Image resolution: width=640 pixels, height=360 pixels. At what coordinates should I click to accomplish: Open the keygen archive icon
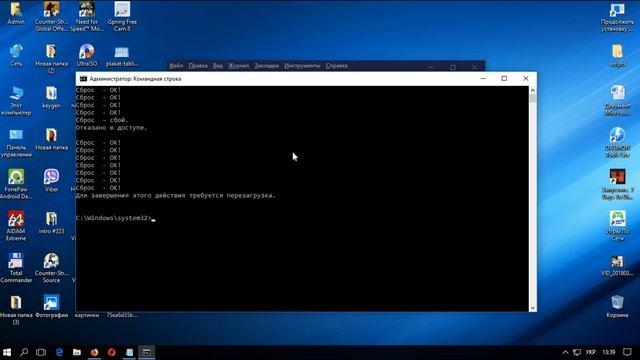[51, 97]
